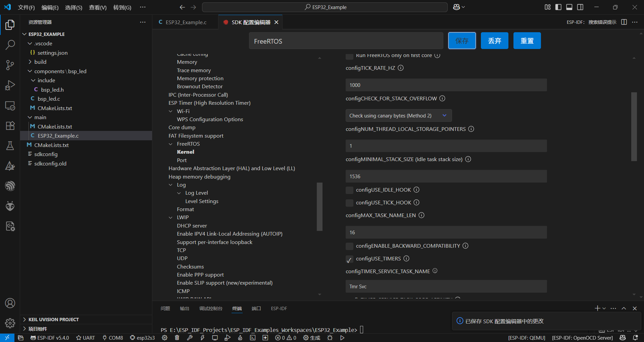This screenshot has width=644, height=342.
Task: Collapse the main folder
Action: pos(30,117)
